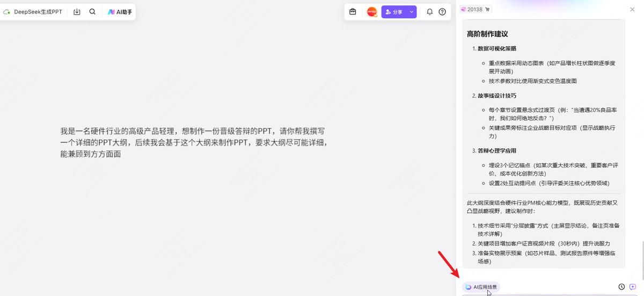Click the 技术参数对比使用渐变式变色温度图 bullet
The height and width of the screenshot is (296, 644).
click(532, 81)
